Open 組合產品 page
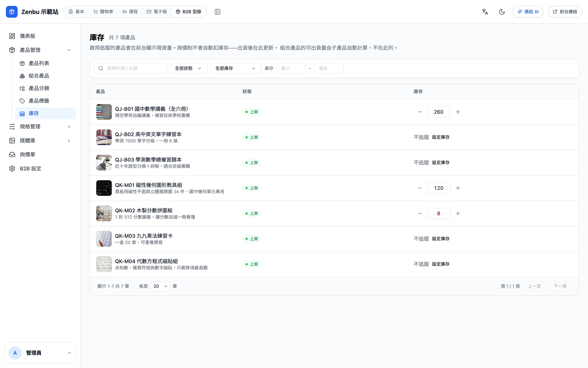Image resolution: width=588 pixels, height=368 pixels. [x=45, y=76]
